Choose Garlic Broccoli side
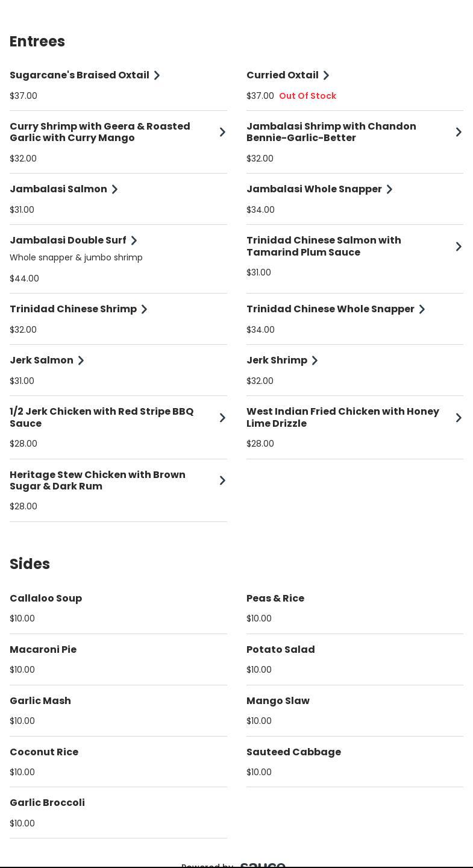The width and height of the screenshot is (473, 868). point(47,803)
